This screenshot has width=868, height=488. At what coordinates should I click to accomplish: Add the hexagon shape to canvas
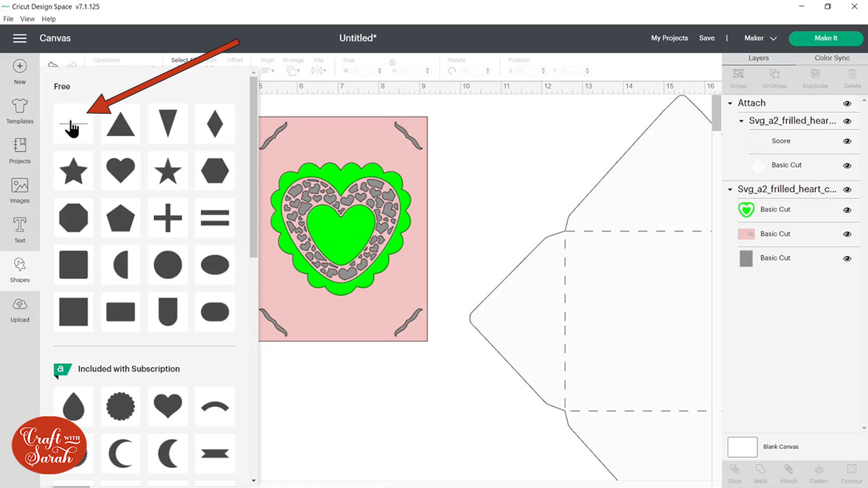pyautogui.click(x=215, y=172)
